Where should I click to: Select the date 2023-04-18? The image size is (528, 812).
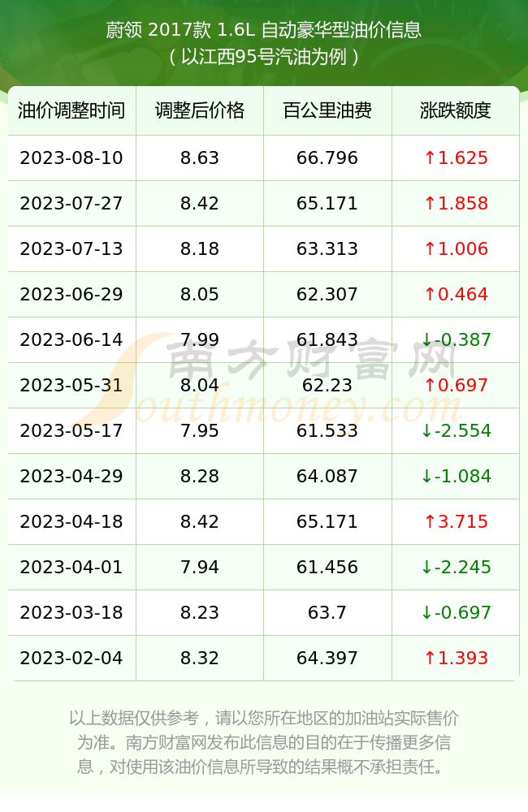(71, 522)
